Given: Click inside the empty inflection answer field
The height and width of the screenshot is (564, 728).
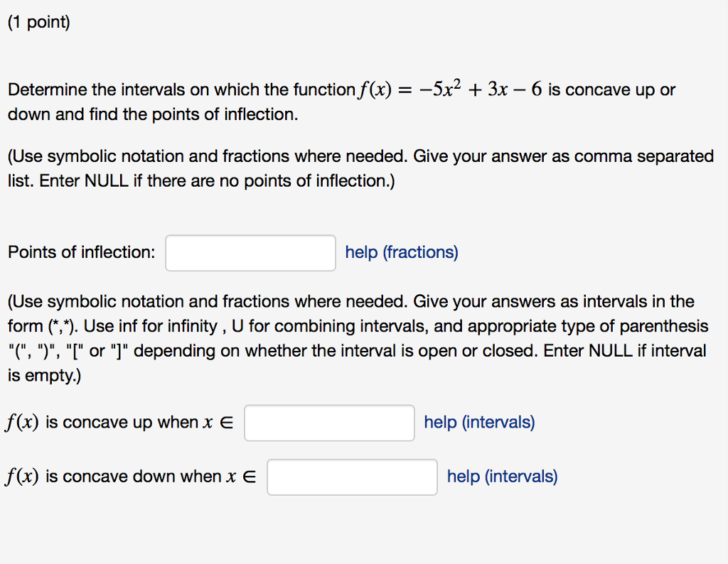Looking at the screenshot, I should coord(250,252).
